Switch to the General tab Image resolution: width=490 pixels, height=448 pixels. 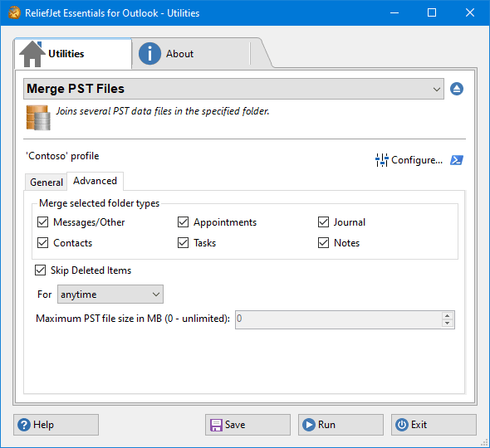pos(47,182)
